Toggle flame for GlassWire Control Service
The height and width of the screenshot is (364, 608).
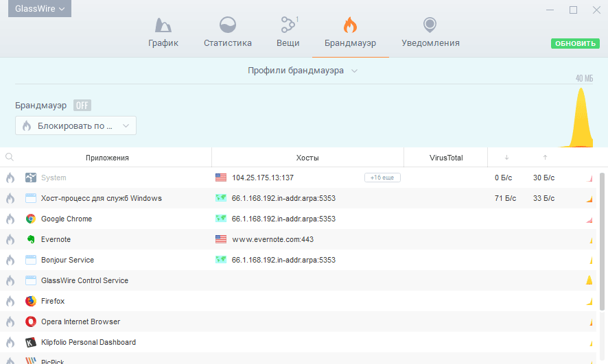10,280
